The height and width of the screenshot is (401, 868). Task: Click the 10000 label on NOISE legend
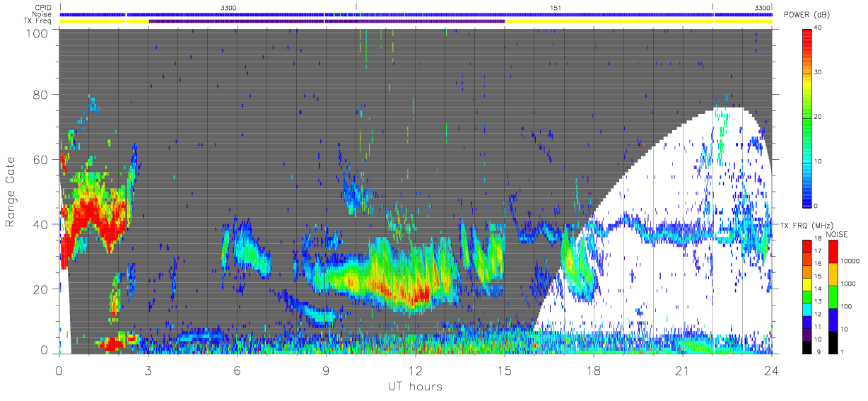pos(850,262)
